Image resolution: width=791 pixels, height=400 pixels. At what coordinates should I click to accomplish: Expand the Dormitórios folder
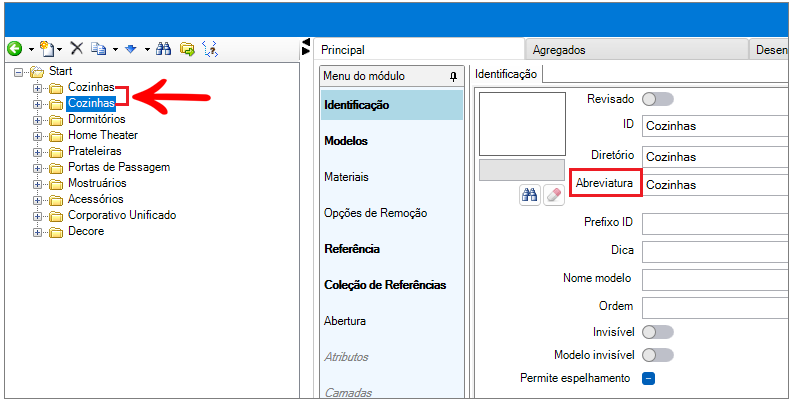pyautogui.click(x=37, y=120)
